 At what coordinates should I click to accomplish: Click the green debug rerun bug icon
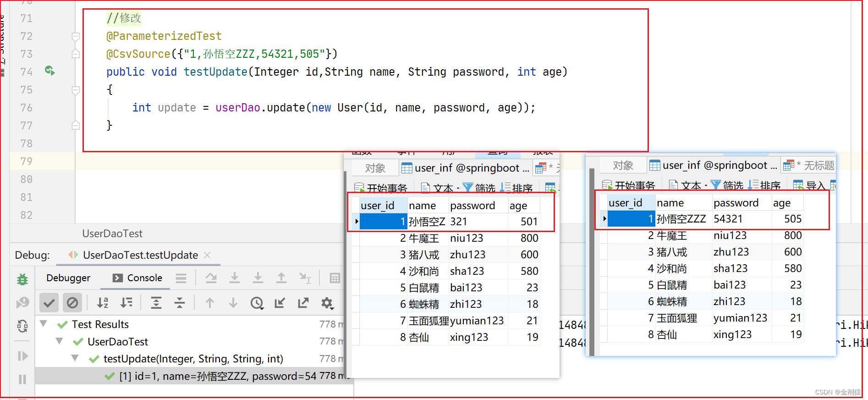pos(22,279)
